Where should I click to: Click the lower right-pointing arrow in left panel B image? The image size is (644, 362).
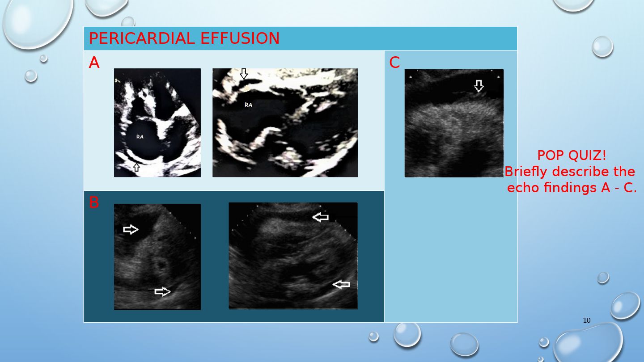(162, 292)
